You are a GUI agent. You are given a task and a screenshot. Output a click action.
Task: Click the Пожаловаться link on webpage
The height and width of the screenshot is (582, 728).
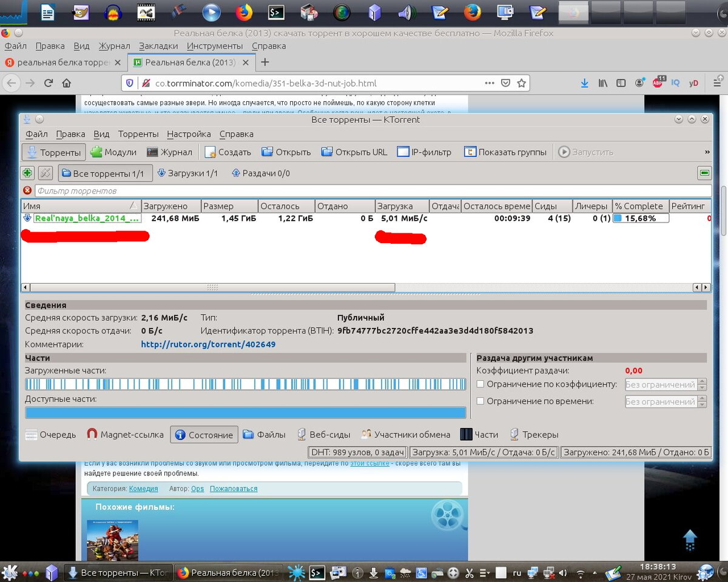point(234,489)
